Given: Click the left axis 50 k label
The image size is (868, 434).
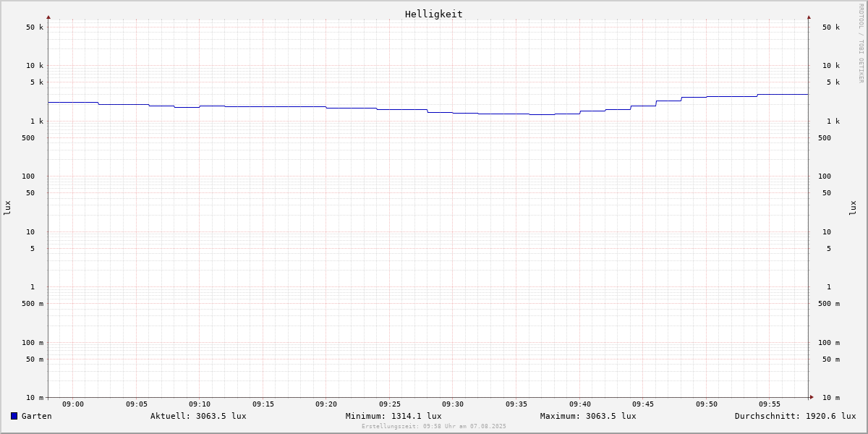Looking at the screenshot, I should [x=35, y=27].
